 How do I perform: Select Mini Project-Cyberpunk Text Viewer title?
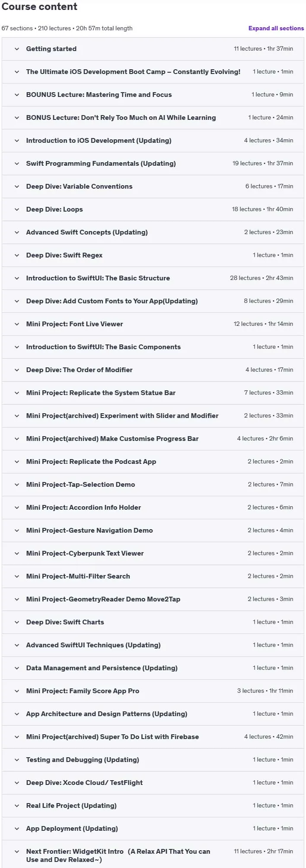[x=85, y=553]
